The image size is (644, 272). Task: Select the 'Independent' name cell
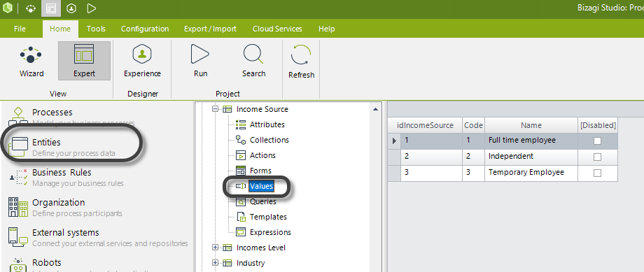(x=531, y=157)
